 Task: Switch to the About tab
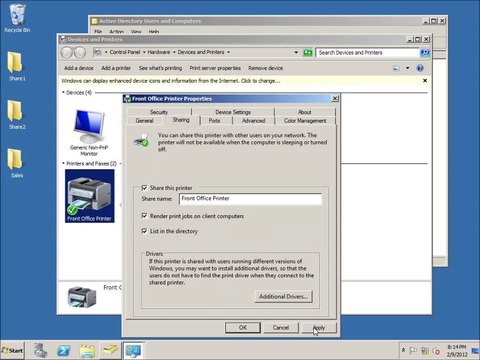[305, 112]
